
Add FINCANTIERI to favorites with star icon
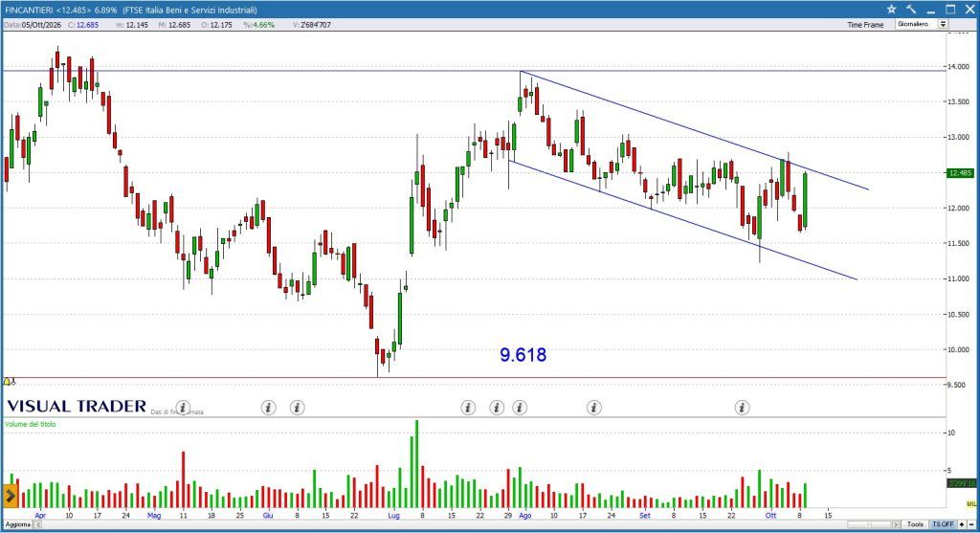point(891,9)
